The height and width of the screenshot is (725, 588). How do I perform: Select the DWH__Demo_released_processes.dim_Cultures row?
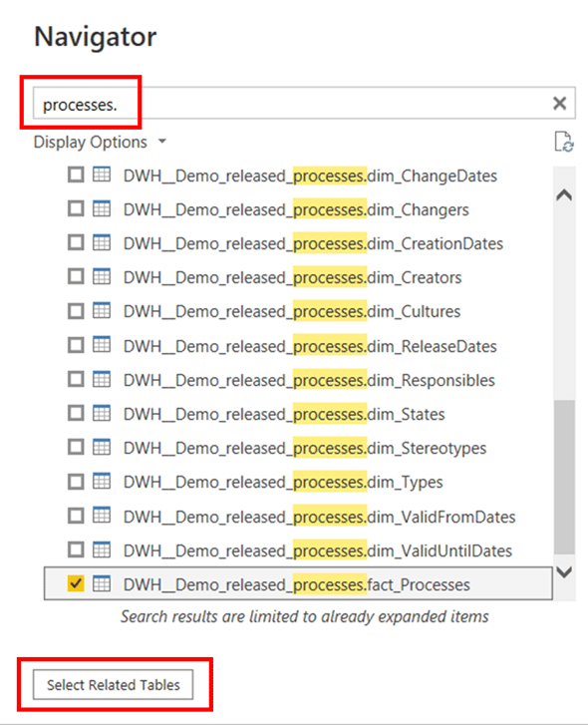tap(298, 311)
